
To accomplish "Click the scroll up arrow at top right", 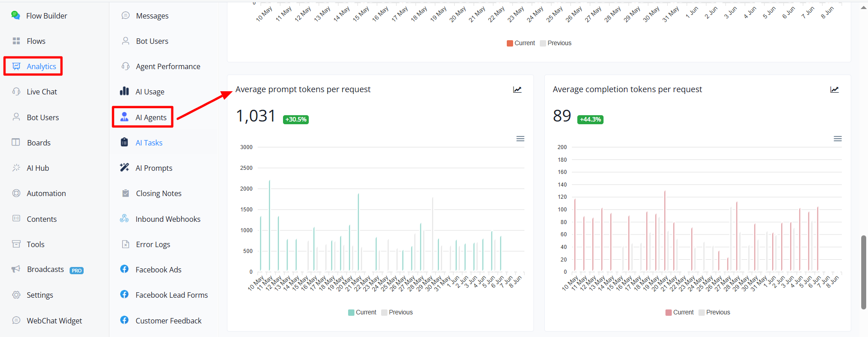I will 864,8.
